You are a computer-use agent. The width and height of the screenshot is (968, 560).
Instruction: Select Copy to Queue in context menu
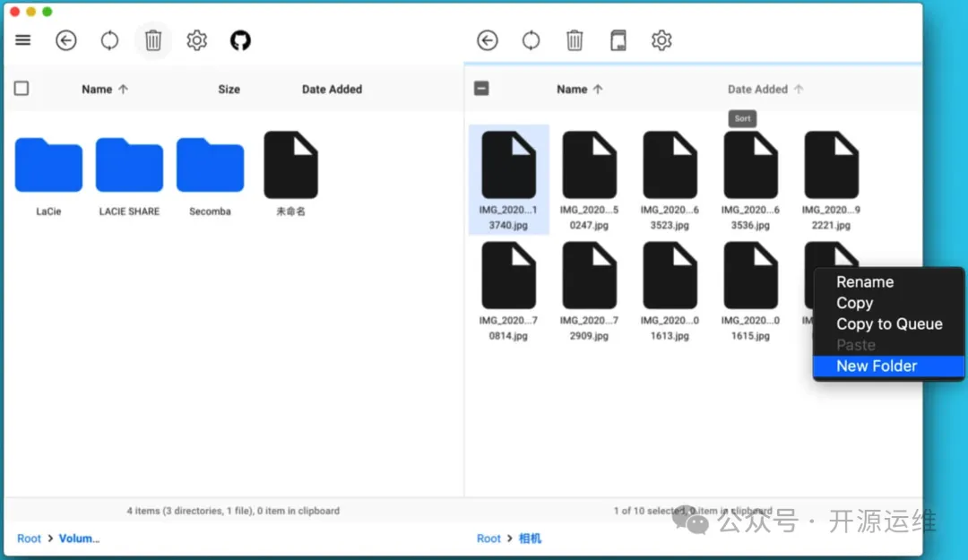889,324
